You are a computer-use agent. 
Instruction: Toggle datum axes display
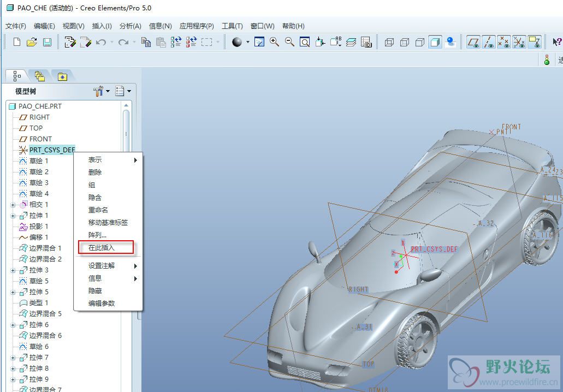(489, 42)
